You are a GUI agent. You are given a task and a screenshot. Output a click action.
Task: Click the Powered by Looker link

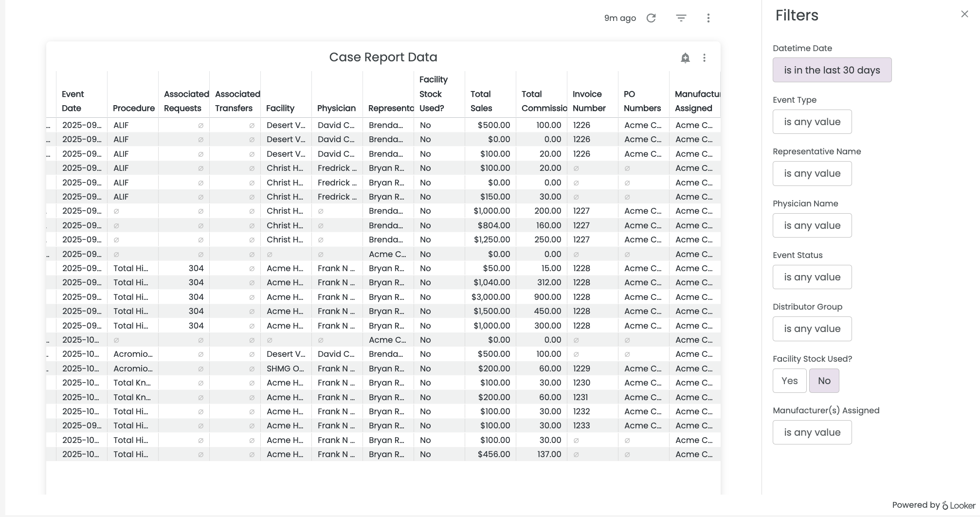pyautogui.click(x=933, y=505)
